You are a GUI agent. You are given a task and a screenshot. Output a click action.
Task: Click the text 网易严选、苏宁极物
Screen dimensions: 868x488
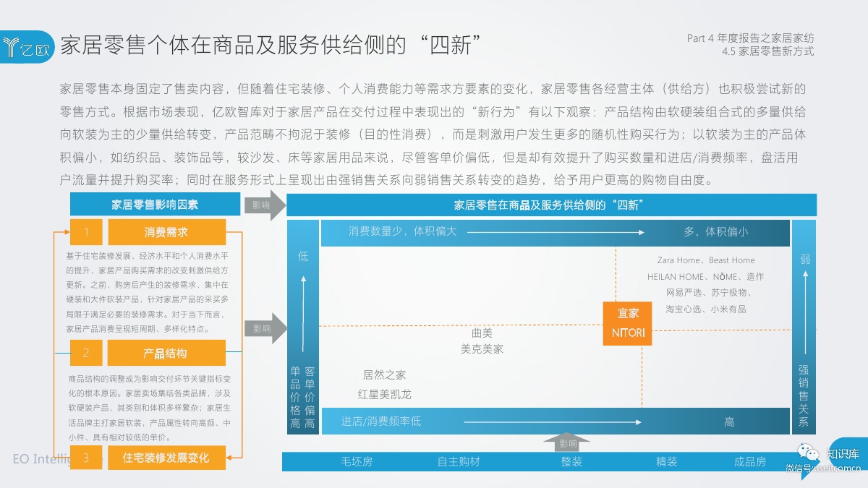[709, 293]
